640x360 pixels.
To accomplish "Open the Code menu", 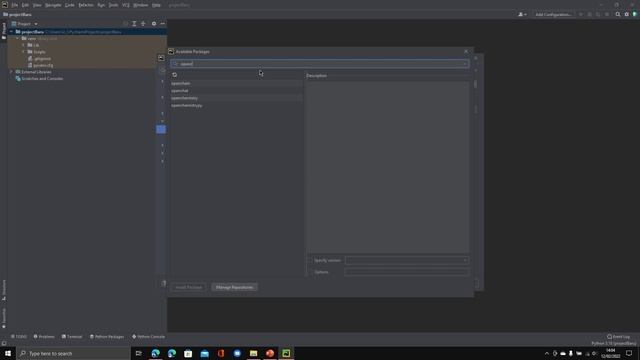I will [70, 5].
